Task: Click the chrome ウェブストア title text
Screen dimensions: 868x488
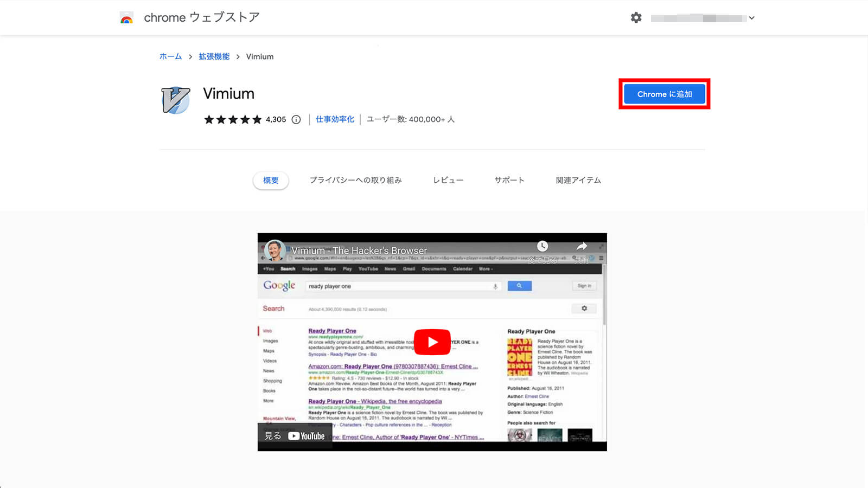Action: (x=202, y=17)
